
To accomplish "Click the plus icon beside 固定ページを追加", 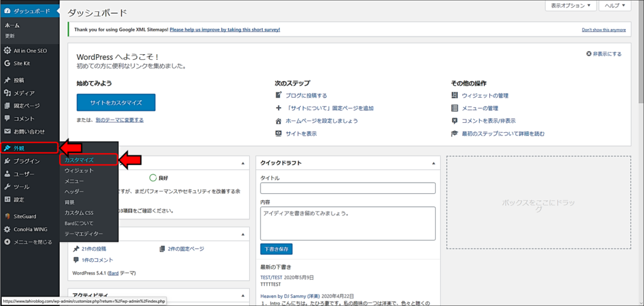I will (x=279, y=108).
